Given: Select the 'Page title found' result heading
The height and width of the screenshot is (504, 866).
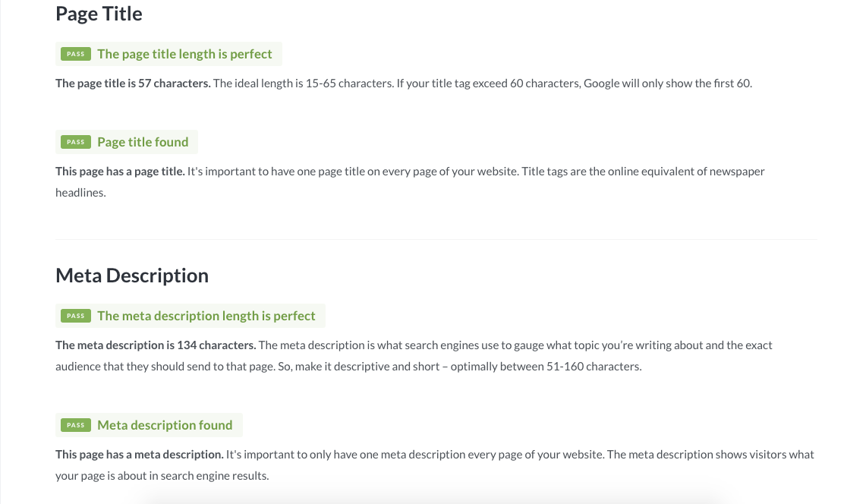Looking at the screenshot, I should coord(143,142).
